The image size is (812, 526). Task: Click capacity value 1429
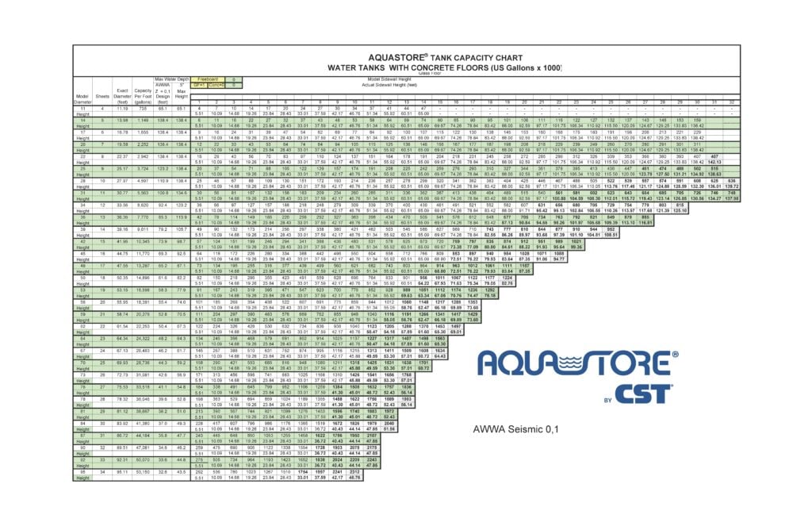pos(473,314)
